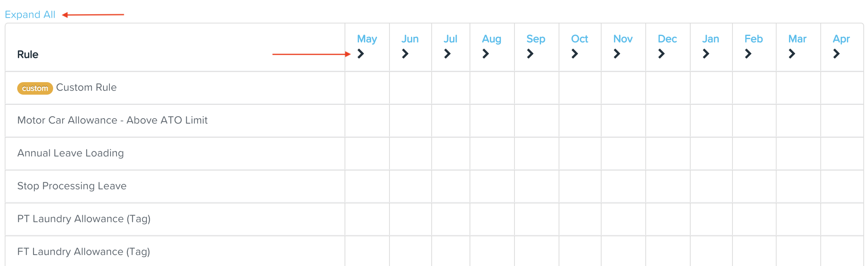Expand the Sep column chevron
This screenshot has height=266, width=868.
(530, 54)
